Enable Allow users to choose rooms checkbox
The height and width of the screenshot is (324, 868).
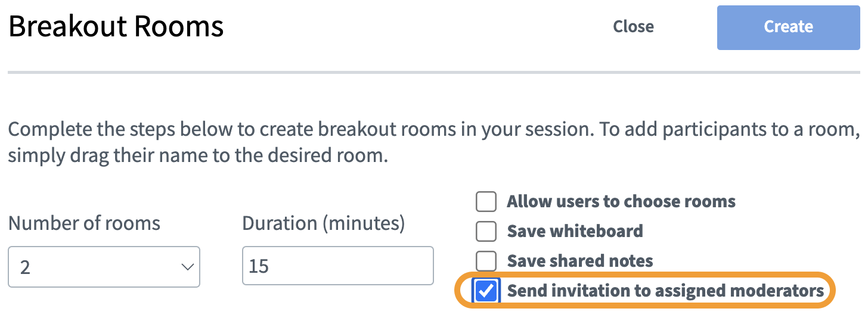[486, 202]
